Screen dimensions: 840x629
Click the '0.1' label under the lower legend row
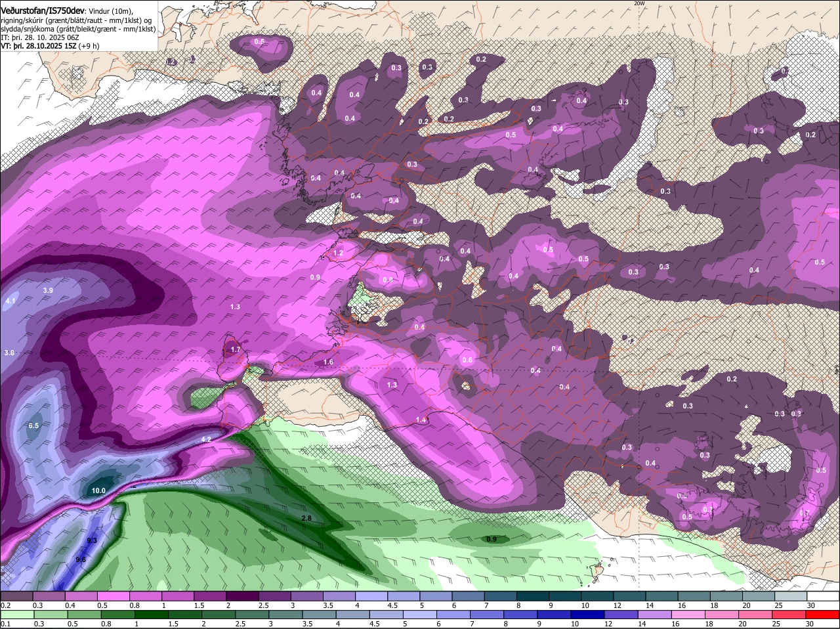point(5,624)
